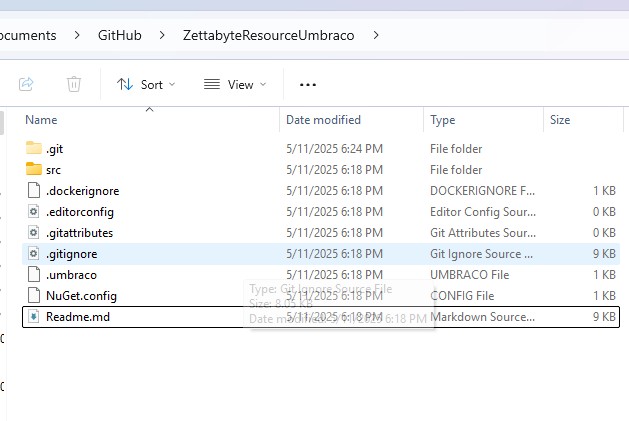
Task: Expand chevron after ZettabyteResourceUmbraco breadcrumb
Action: (x=376, y=36)
